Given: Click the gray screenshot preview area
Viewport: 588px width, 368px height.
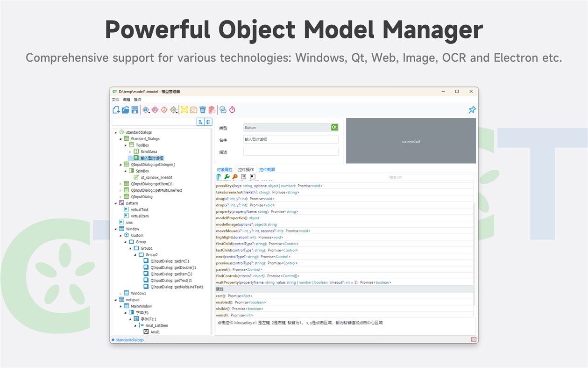Looking at the screenshot, I should [x=411, y=141].
